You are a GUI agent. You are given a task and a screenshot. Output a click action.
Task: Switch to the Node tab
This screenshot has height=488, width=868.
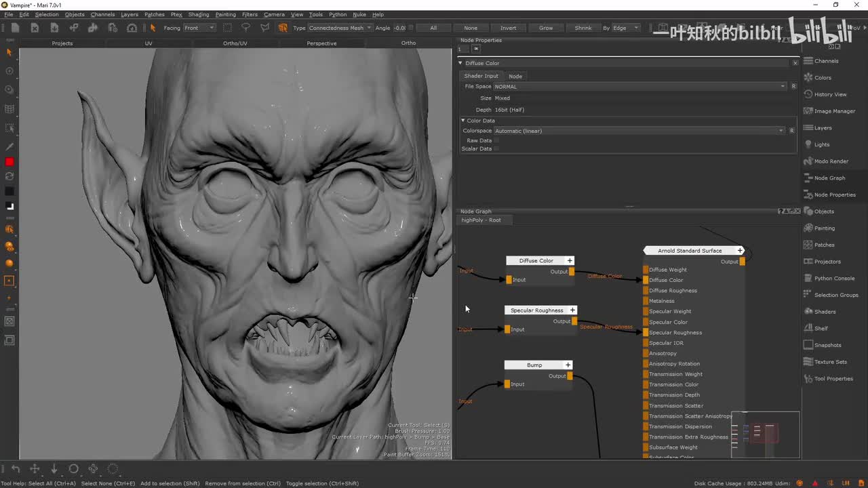pyautogui.click(x=515, y=76)
